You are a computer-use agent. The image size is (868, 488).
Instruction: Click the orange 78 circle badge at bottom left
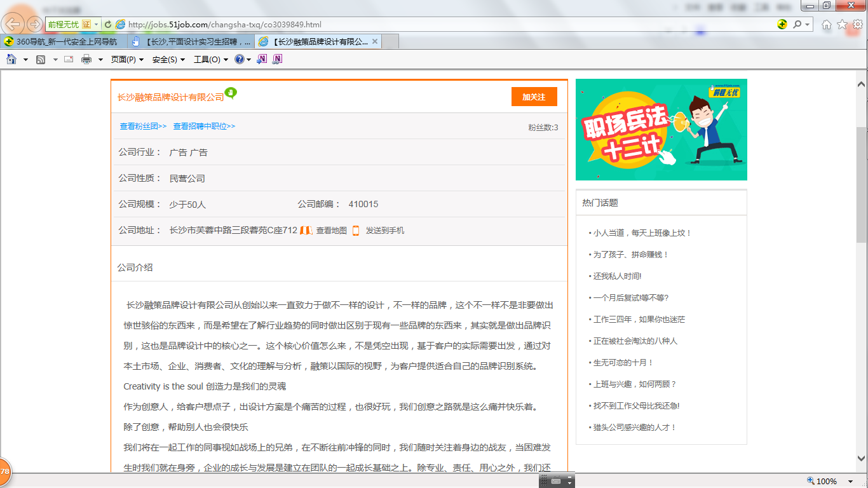click(4, 471)
